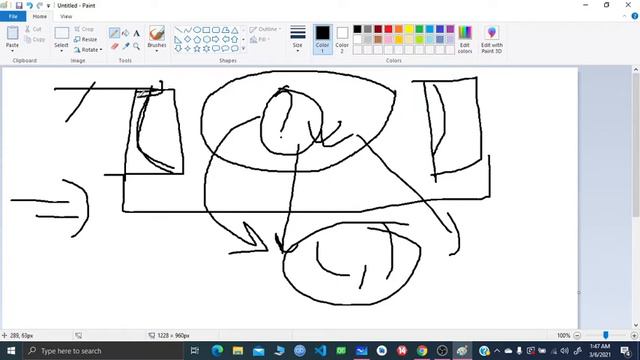Select the Text tool
Image resolution: width=640 pixels, height=360 pixels.
136,33
